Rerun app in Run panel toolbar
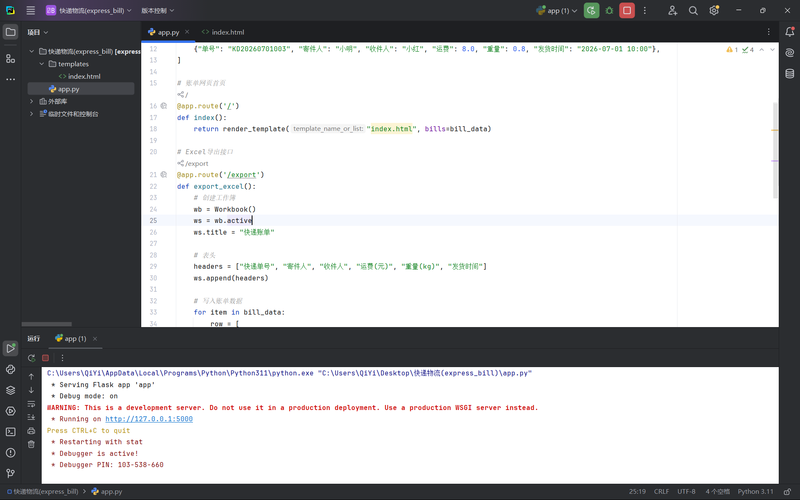 (32, 358)
